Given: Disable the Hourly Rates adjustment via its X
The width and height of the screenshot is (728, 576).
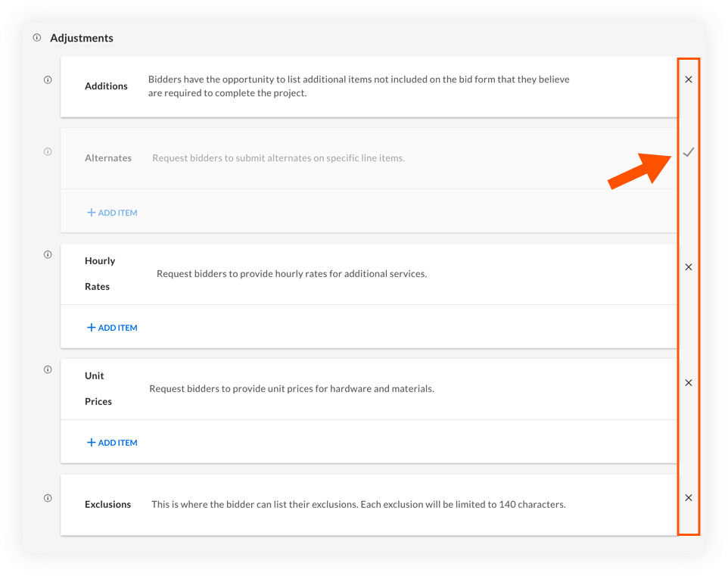Looking at the screenshot, I should tap(688, 266).
